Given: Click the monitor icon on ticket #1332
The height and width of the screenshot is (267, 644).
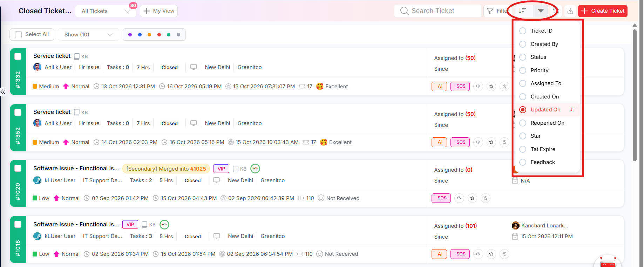Looking at the screenshot, I should click(x=194, y=67).
